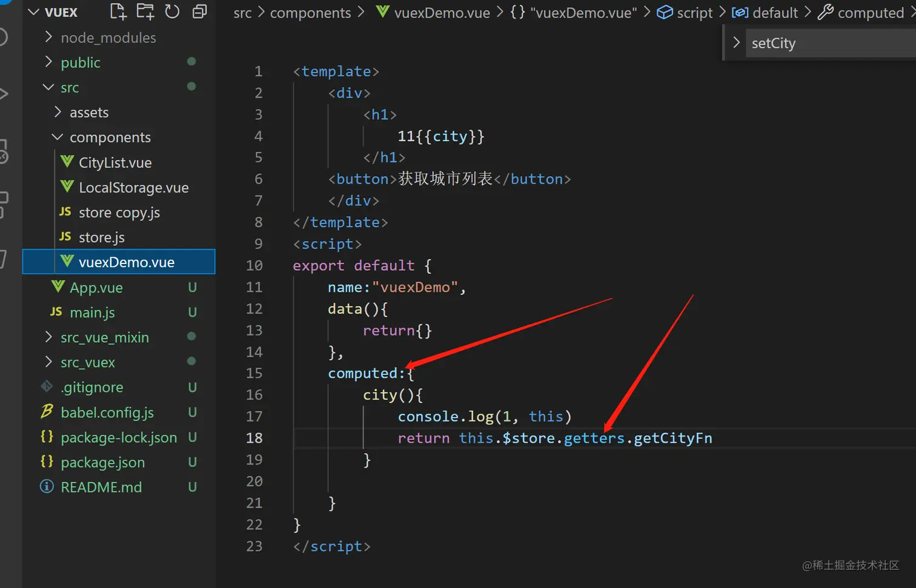This screenshot has height=588, width=916.
Task: Open babel.config.js file
Action: pyautogui.click(x=107, y=412)
